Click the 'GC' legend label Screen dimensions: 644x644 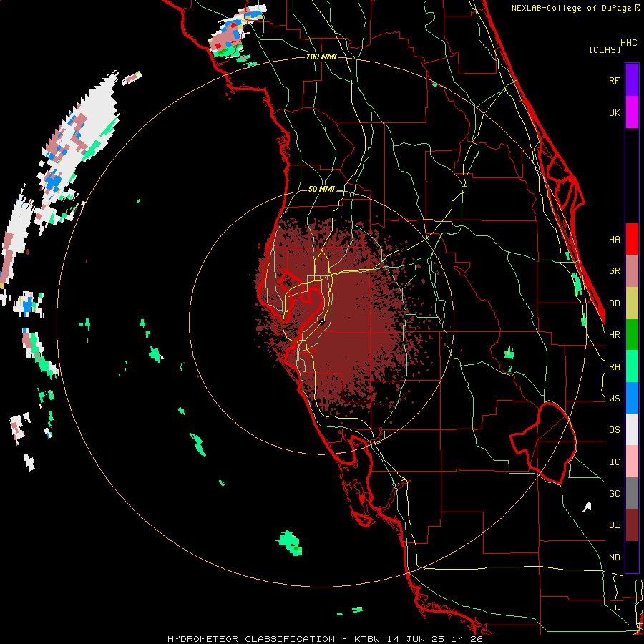point(614,494)
